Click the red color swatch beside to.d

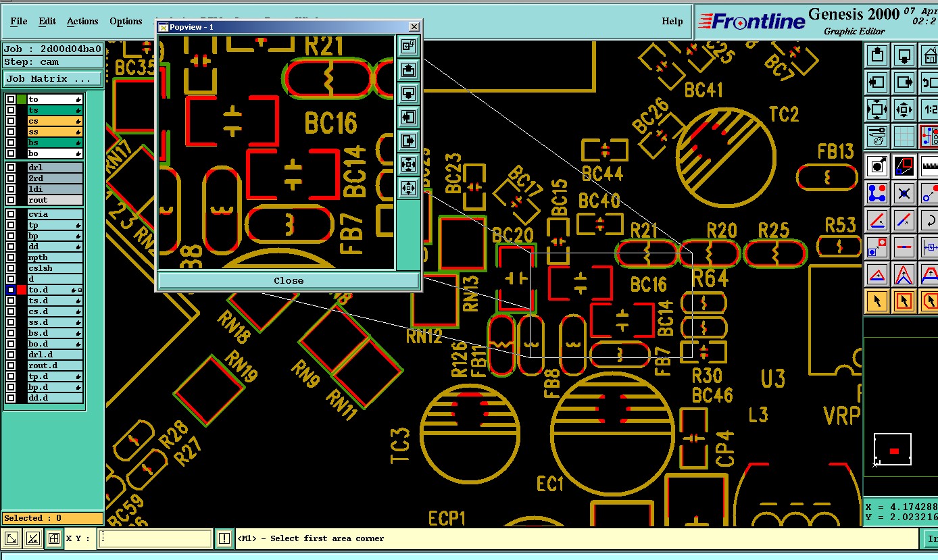(x=22, y=290)
